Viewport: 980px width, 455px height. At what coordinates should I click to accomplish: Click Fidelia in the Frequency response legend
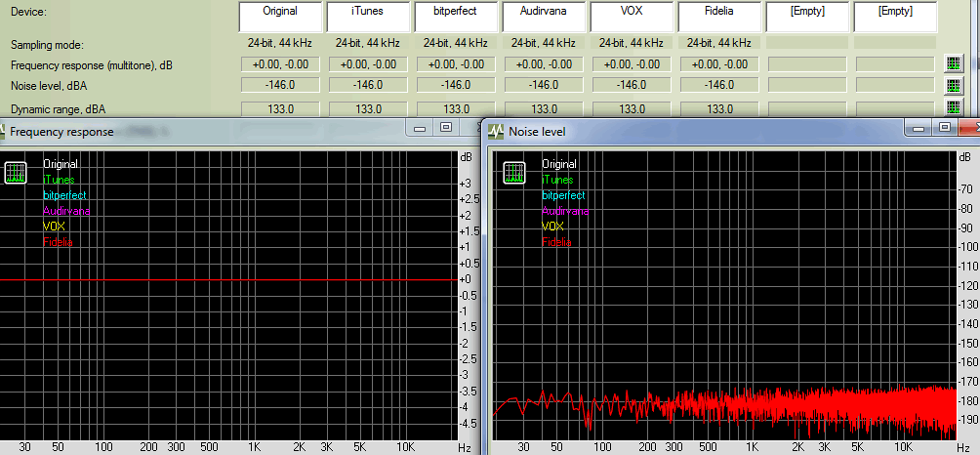pyautogui.click(x=58, y=242)
